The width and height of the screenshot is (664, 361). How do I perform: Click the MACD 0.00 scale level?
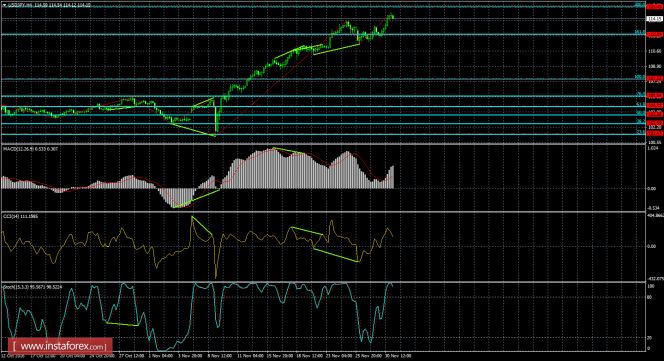coord(652,189)
